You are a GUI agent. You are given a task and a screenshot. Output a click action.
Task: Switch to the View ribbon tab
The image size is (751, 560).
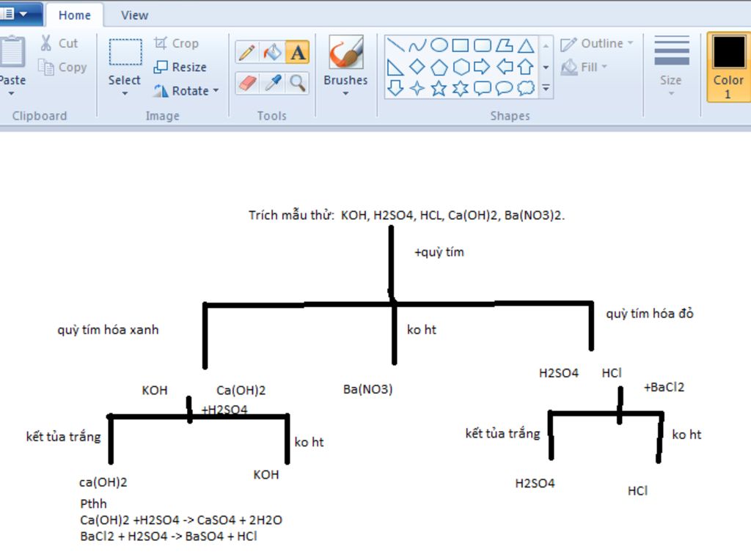point(135,15)
